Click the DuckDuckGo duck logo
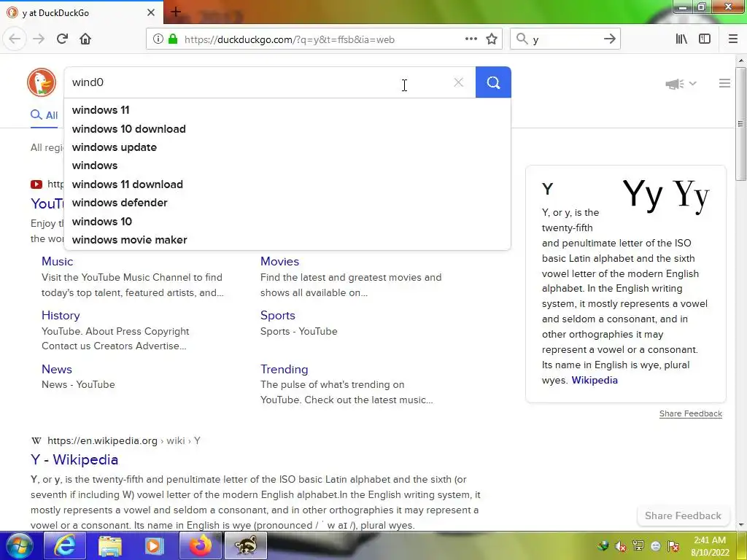Image resolution: width=747 pixels, height=560 pixels. 42,82
